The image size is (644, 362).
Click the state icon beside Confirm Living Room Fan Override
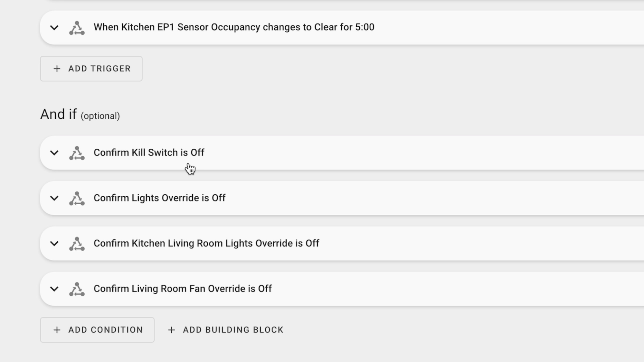click(77, 289)
